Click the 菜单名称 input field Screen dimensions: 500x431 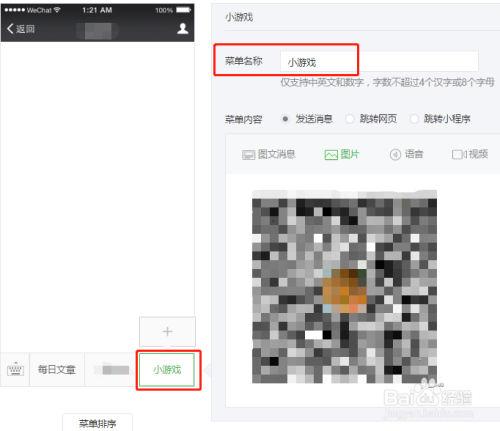coord(379,61)
